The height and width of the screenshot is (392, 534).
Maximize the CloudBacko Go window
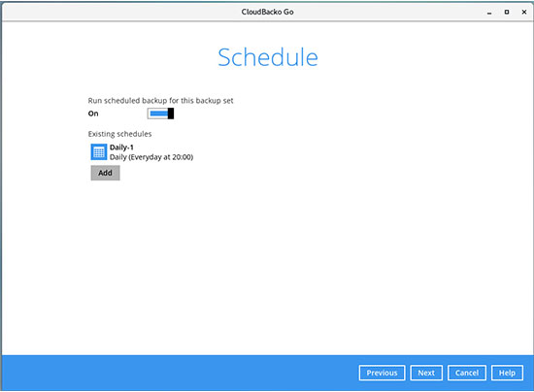(507, 12)
